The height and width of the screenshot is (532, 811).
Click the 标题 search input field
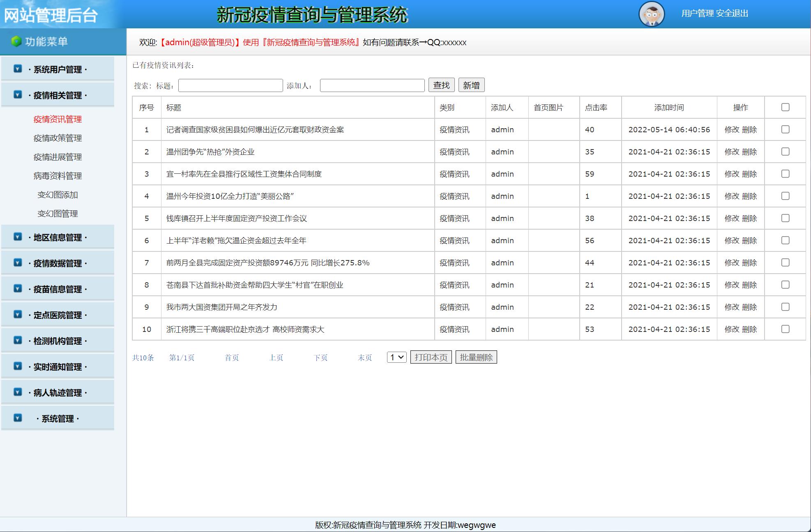pos(230,85)
